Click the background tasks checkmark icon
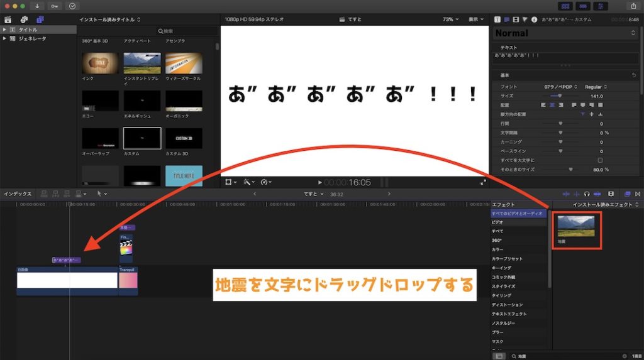This screenshot has height=360, width=644. (x=72, y=6)
